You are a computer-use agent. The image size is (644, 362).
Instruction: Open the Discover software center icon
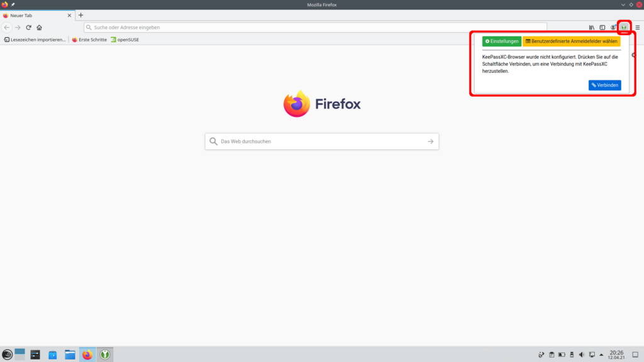coord(53,354)
